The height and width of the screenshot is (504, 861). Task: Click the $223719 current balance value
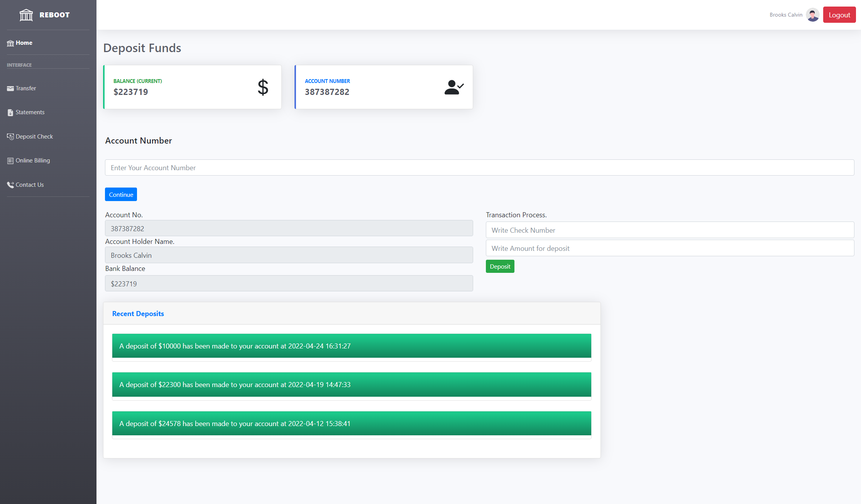point(131,92)
